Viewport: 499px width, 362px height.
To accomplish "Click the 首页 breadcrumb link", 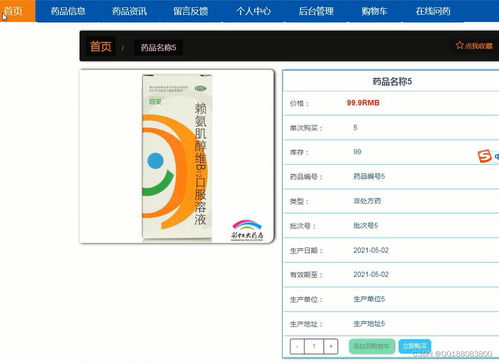I will coord(101,46).
